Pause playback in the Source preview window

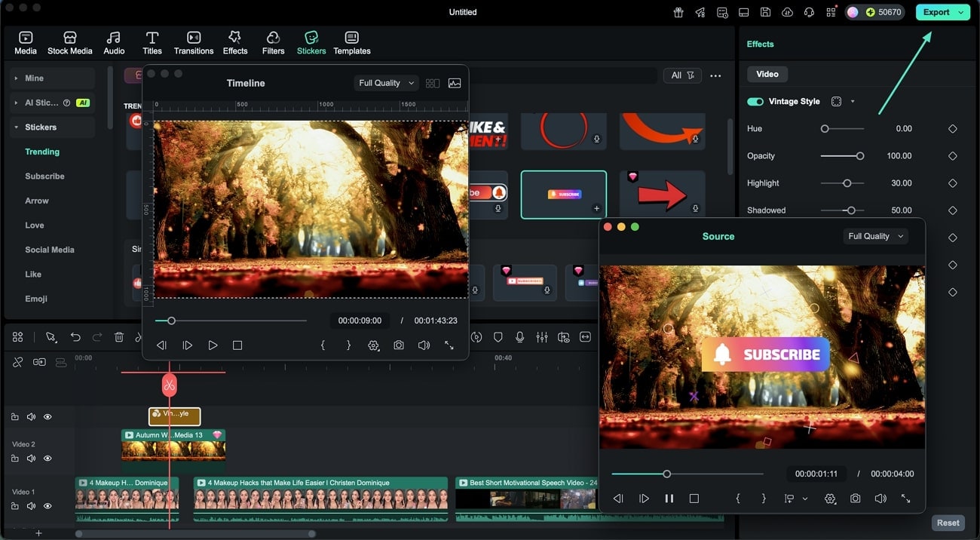(x=669, y=499)
